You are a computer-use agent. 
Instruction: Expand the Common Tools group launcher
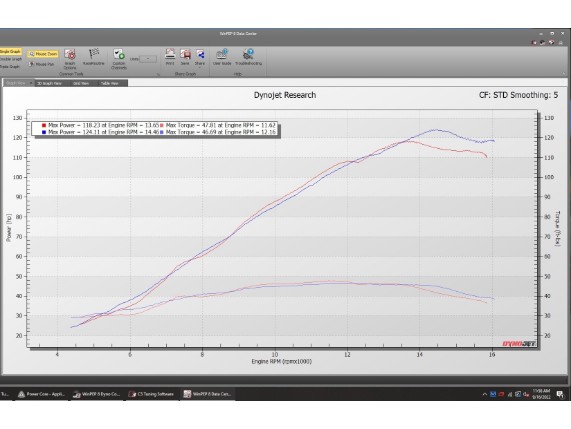pos(158,74)
